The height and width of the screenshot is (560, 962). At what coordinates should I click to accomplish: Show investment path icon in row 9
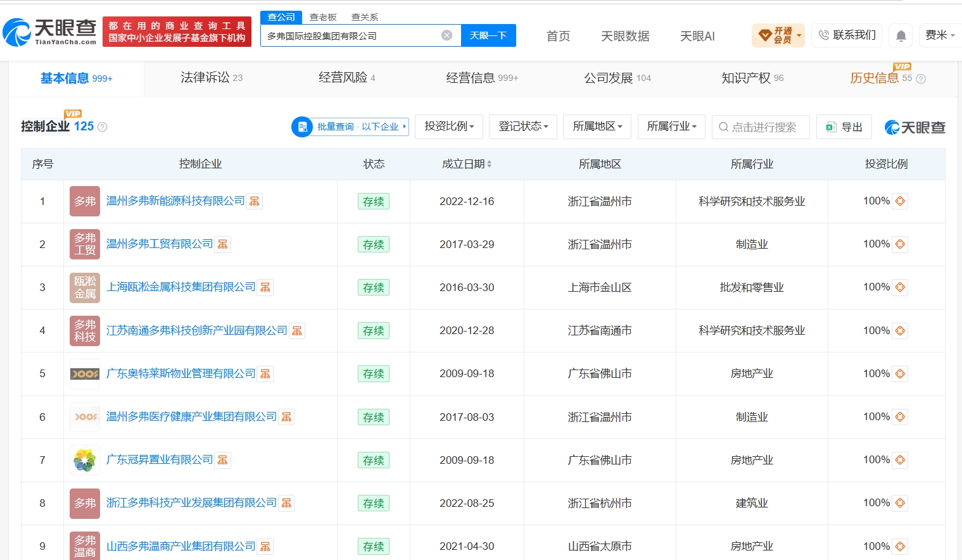pyautogui.click(x=900, y=546)
